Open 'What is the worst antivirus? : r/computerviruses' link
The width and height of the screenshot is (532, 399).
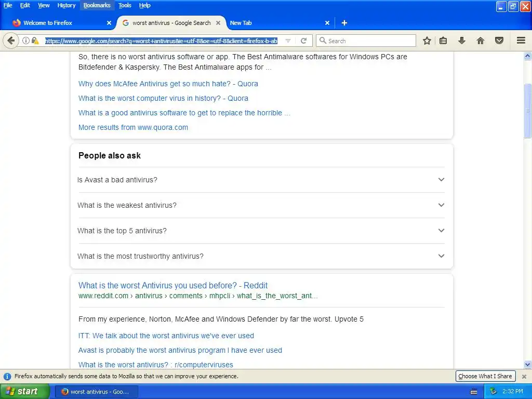(x=156, y=365)
